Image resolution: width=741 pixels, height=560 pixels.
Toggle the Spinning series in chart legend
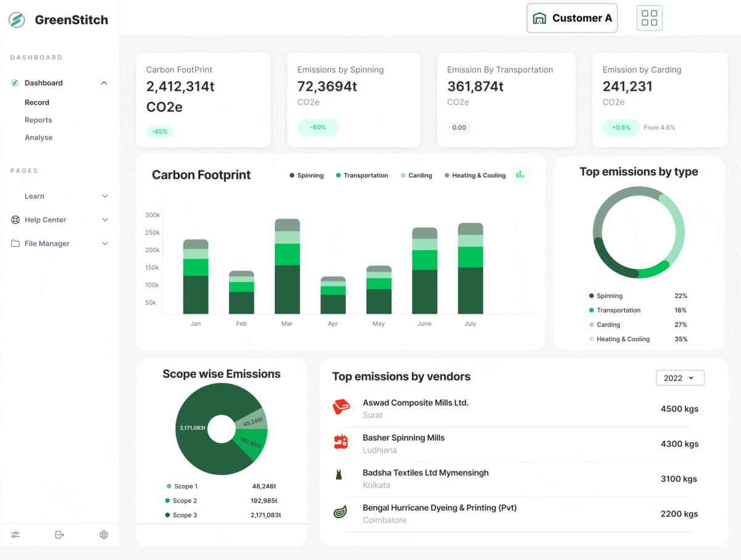tap(306, 175)
